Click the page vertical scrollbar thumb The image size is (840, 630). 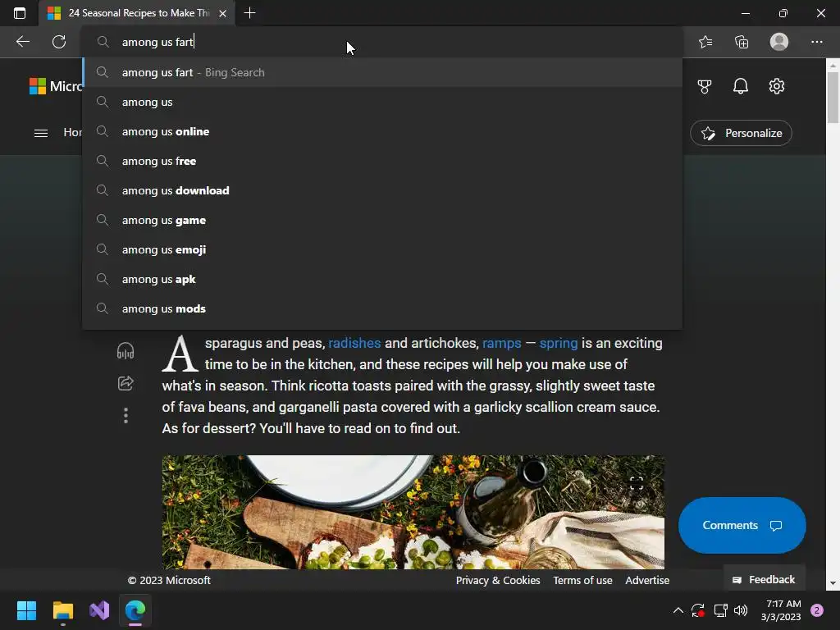[833, 98]
